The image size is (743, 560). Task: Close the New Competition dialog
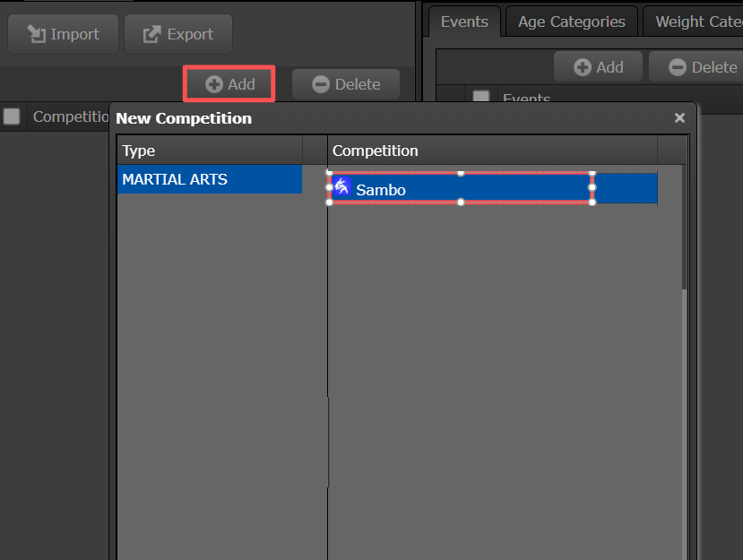(x=679, y=118)
